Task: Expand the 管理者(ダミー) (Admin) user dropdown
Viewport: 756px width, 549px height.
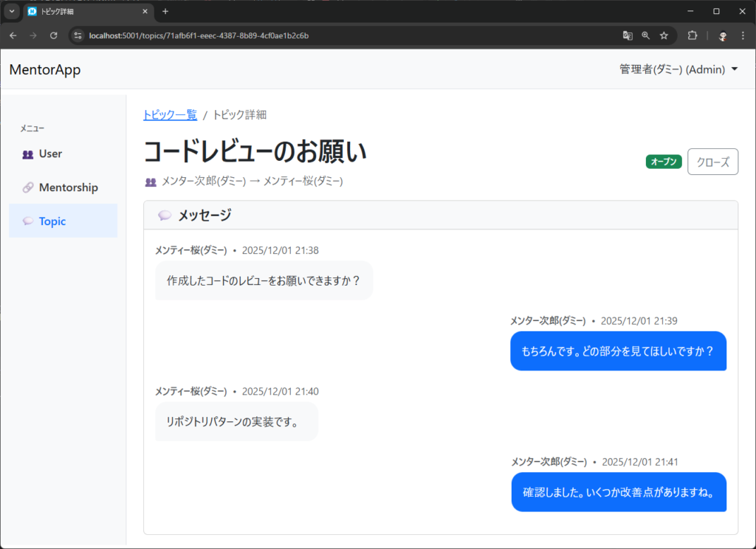Action: click(x=678, y=69)
